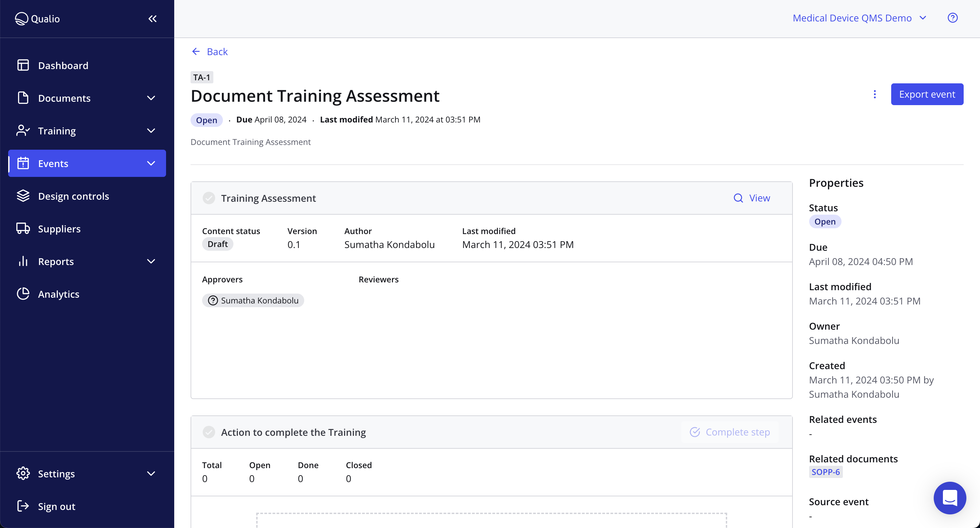Sign out using the logout icon
This screenshot has height=528, width=980.
[x=23, y=506]
